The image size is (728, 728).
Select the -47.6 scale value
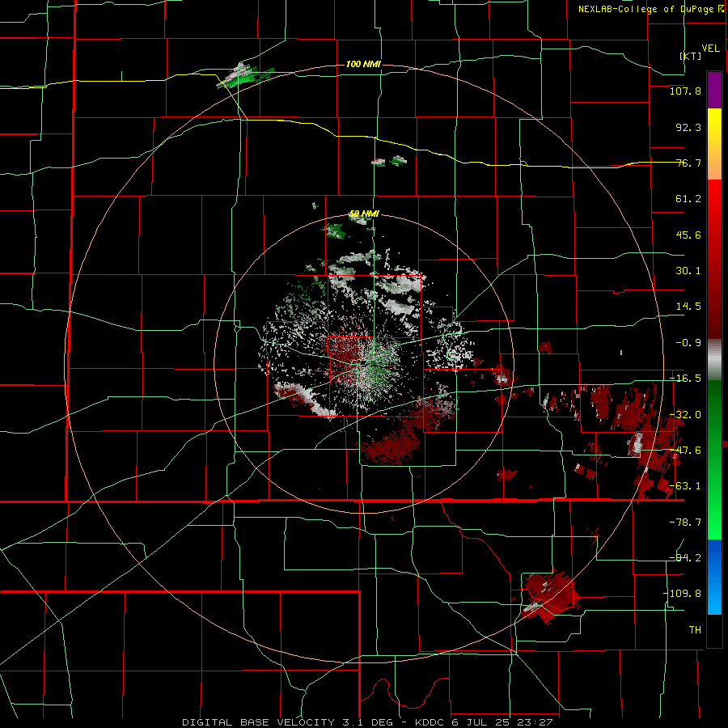685,450
